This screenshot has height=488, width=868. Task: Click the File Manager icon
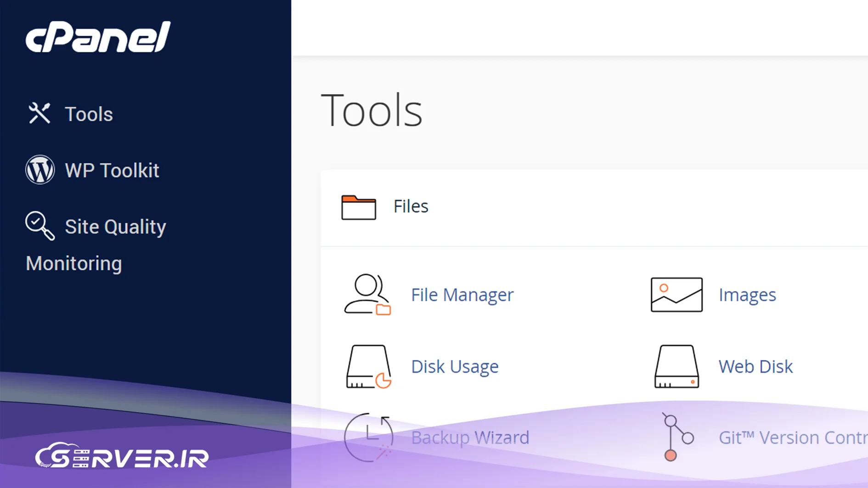367,294
